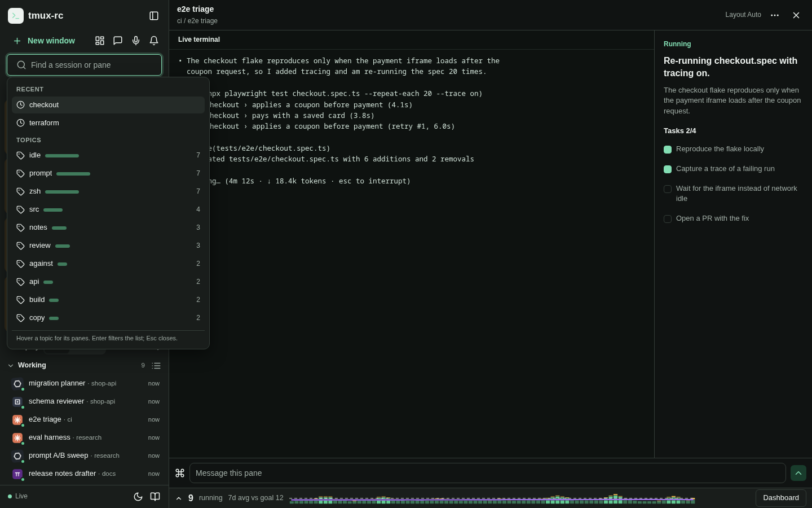Select recent item 'checkout'
Screen dimensions: 812x508
tap(108, 105)
